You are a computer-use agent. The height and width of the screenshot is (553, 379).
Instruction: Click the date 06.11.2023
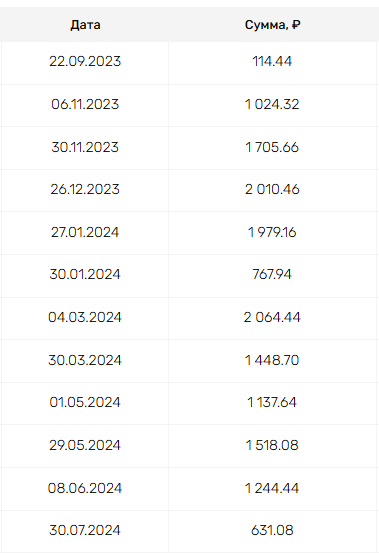[85, 104]
